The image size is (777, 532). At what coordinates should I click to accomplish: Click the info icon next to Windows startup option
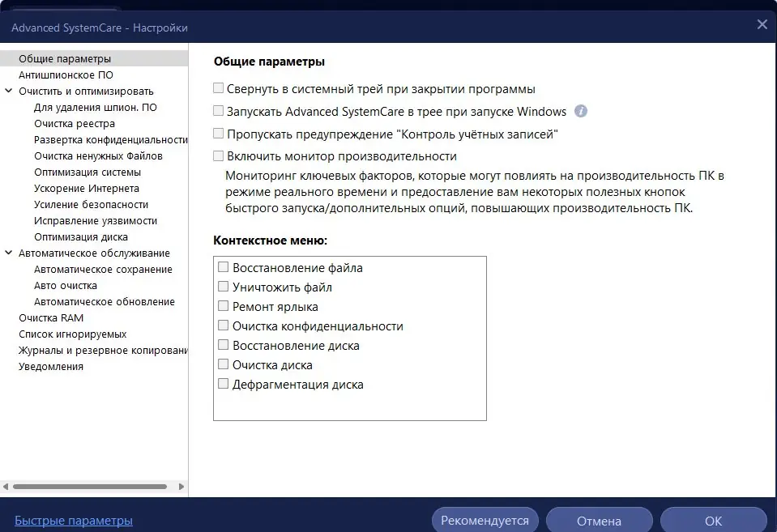(x=581, y=111)
